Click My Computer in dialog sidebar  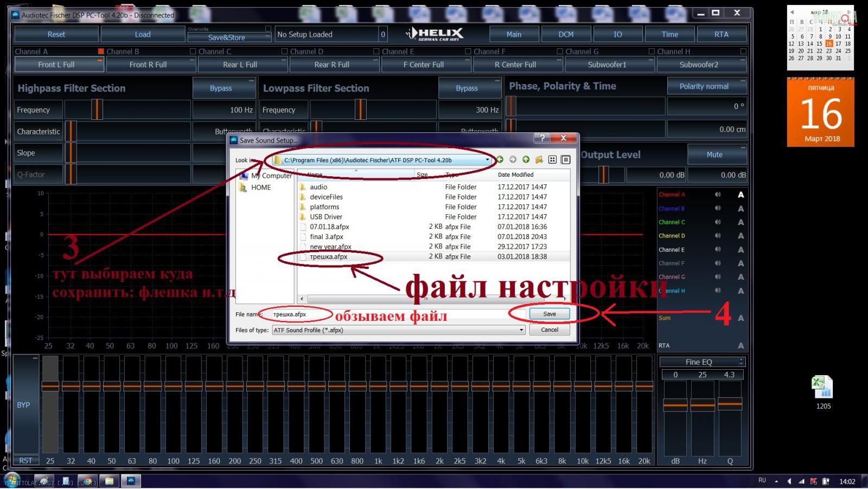[x=266, y=176]
